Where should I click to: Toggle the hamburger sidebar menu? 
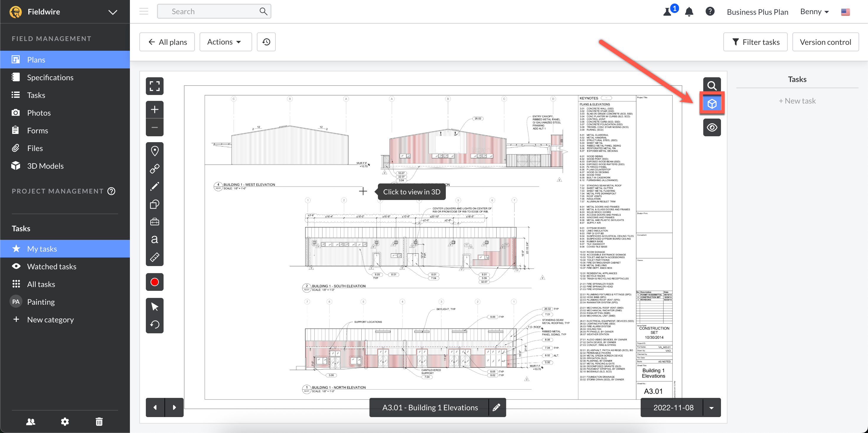pos(144,12)
